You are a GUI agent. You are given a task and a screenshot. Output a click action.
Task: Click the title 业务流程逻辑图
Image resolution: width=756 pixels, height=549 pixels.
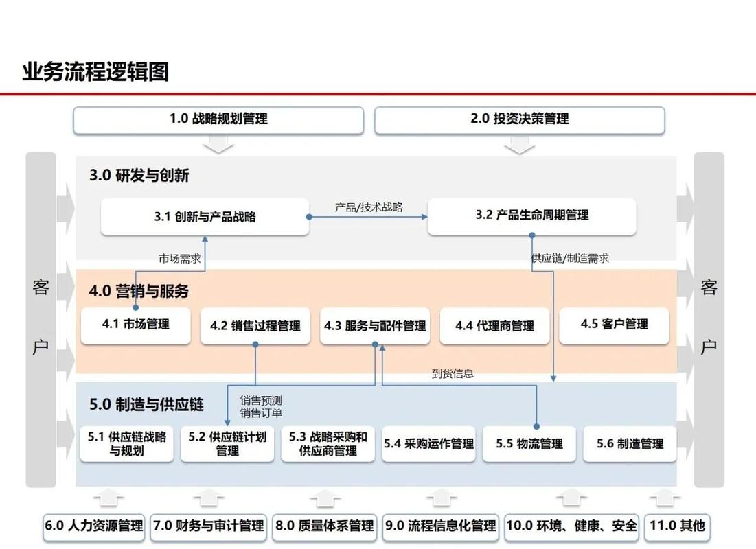95,72
